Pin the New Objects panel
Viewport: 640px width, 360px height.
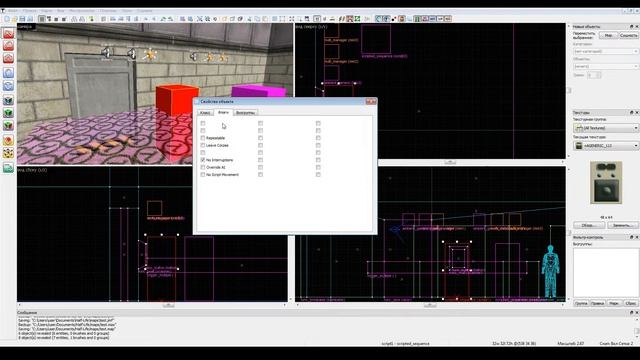coord(631,27)
